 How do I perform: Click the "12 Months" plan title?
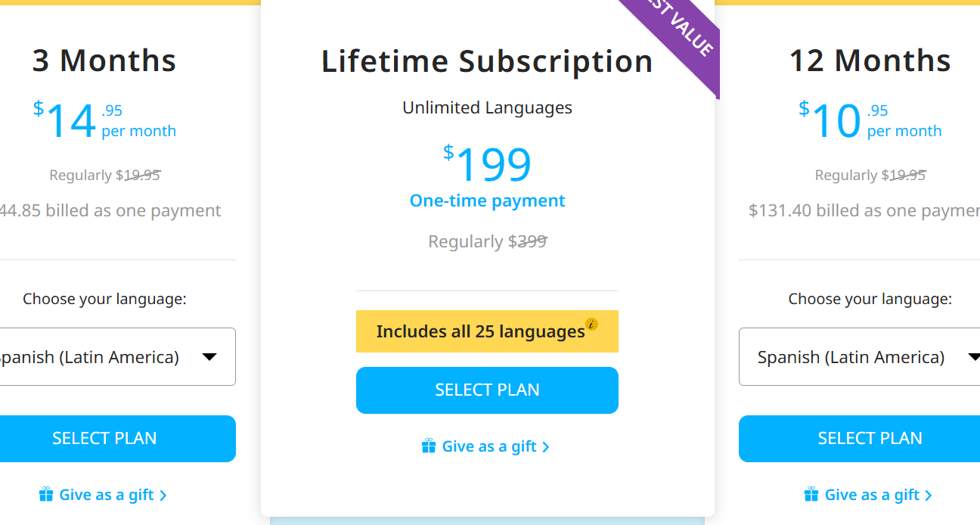[x=870, y=61]
